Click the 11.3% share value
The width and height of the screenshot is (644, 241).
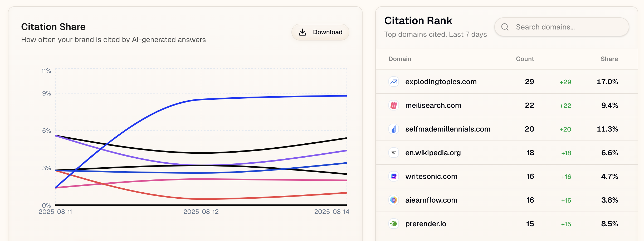(x=607, y=129)
